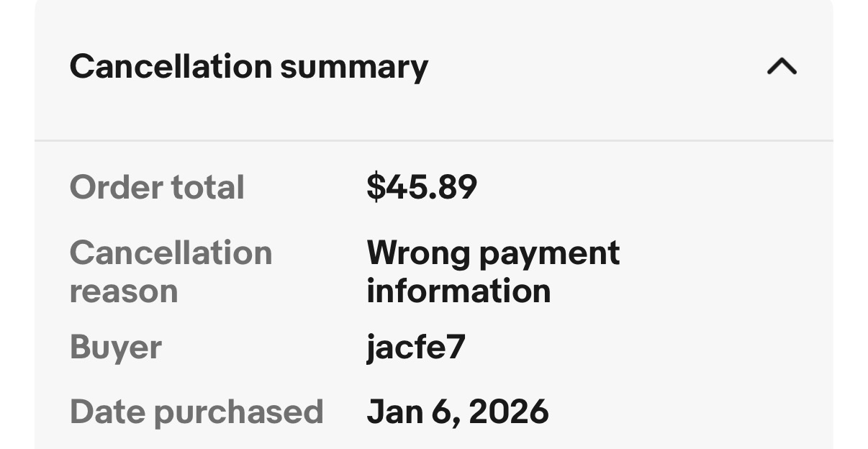Click the divider line below the summary header
The height and width of the screenshot is (449, 868).
[433, 140]
